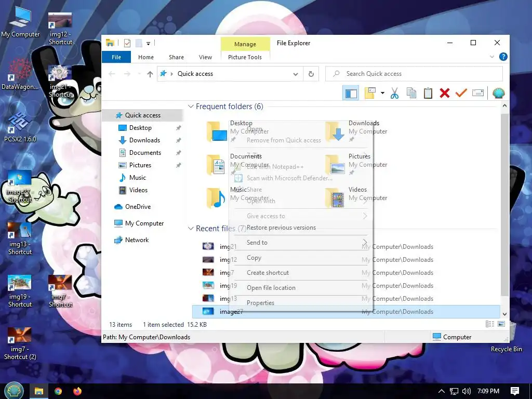Viewport: 532px width, 399px height.
Task: Select OneDrive in the navigation pane
Action: tap(138, 207)
